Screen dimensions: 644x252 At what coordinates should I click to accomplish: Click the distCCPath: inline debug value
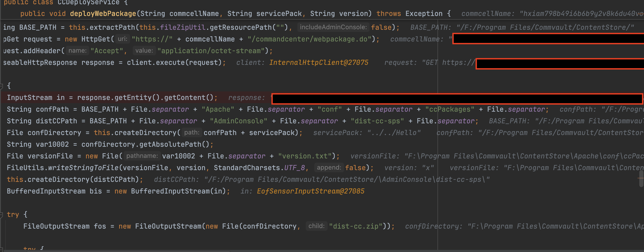tap(322, 179)
